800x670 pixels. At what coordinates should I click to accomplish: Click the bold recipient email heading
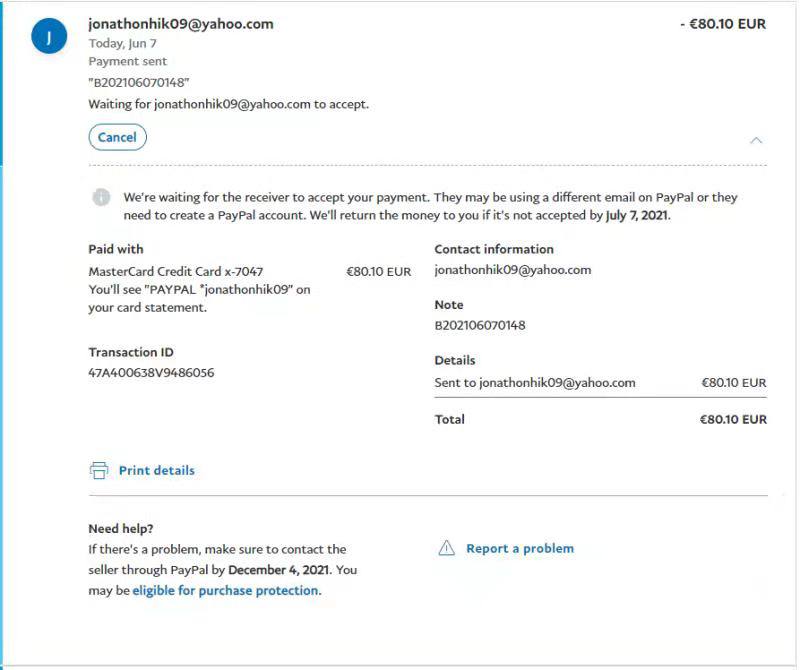click(181, 24)
